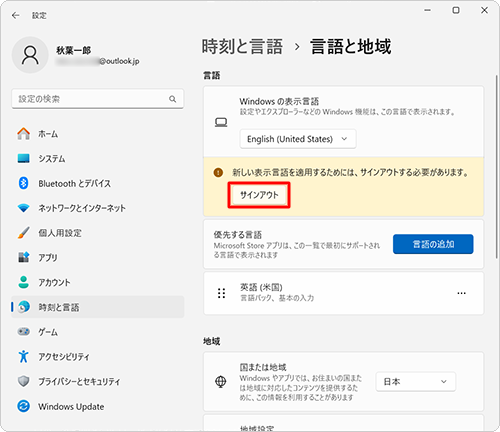Click the back arrow in title bar
500x432 pixels.
15,15
